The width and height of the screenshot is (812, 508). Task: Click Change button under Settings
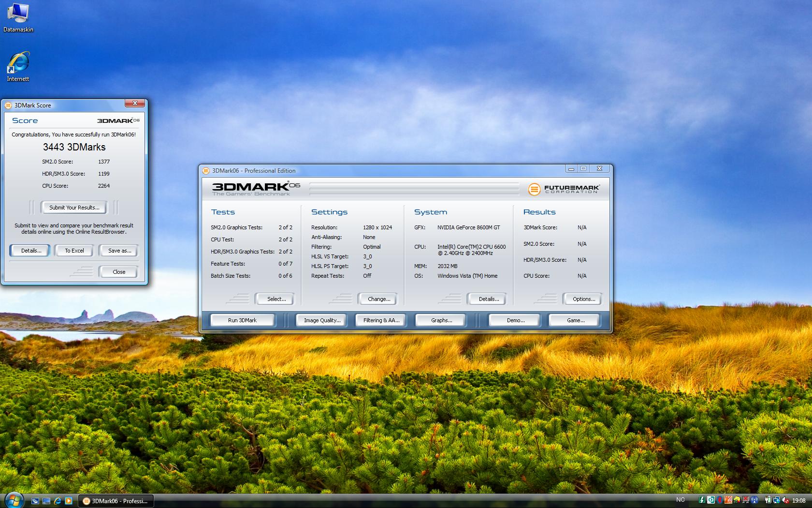(379, 299)
